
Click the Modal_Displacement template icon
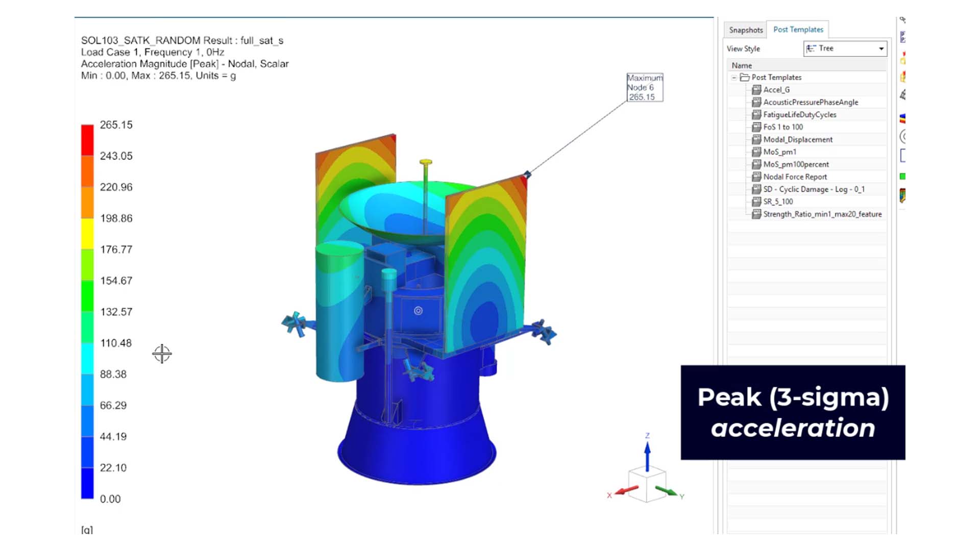[x=757, y=139]
